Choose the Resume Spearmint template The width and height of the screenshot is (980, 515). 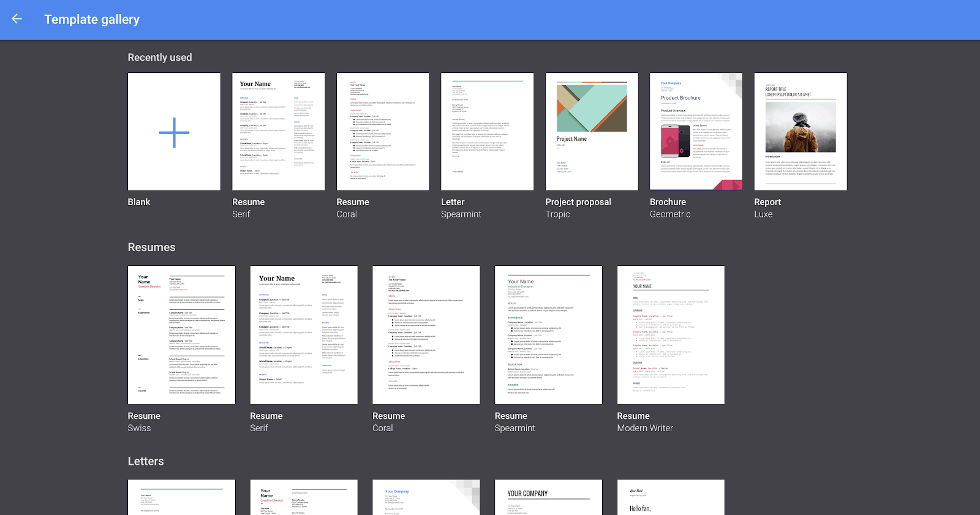[x=548, y=335]
